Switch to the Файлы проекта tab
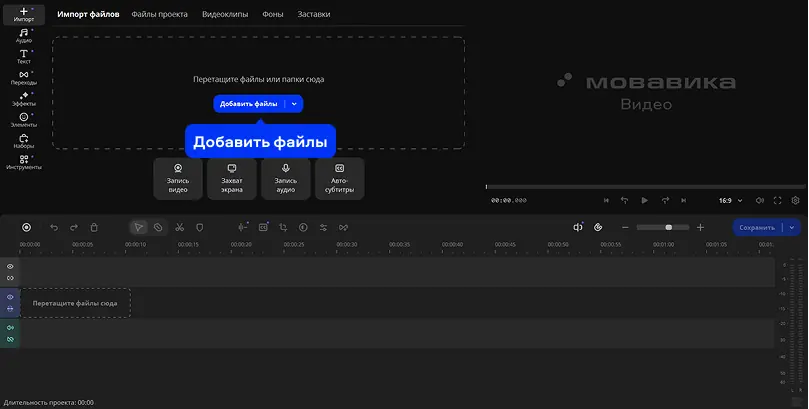The width and height of the screenshot is (809, 409). tap(159, 14)
